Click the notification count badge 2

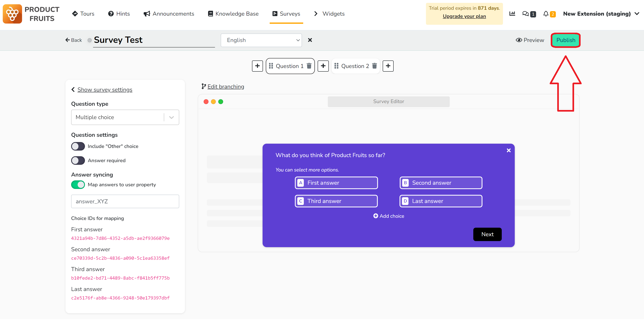(x=553, y=14)
